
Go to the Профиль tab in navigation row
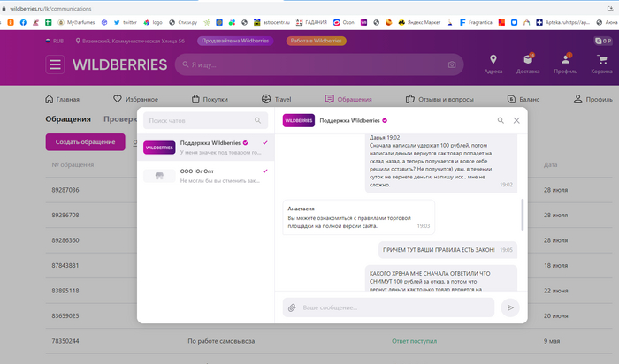593,99
